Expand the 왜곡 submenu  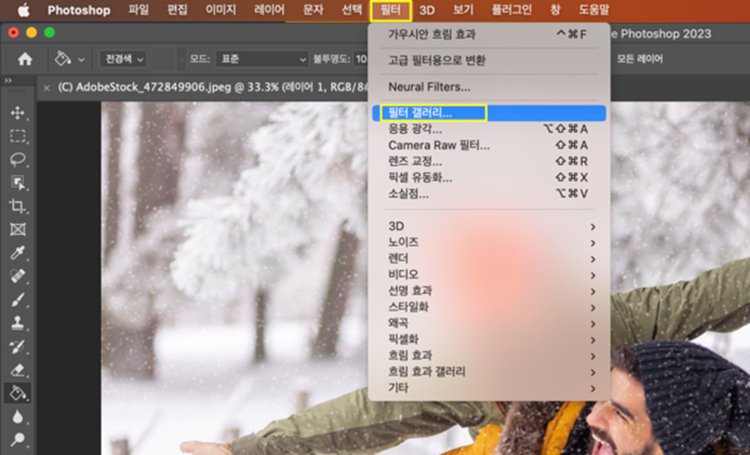(489, 323)
